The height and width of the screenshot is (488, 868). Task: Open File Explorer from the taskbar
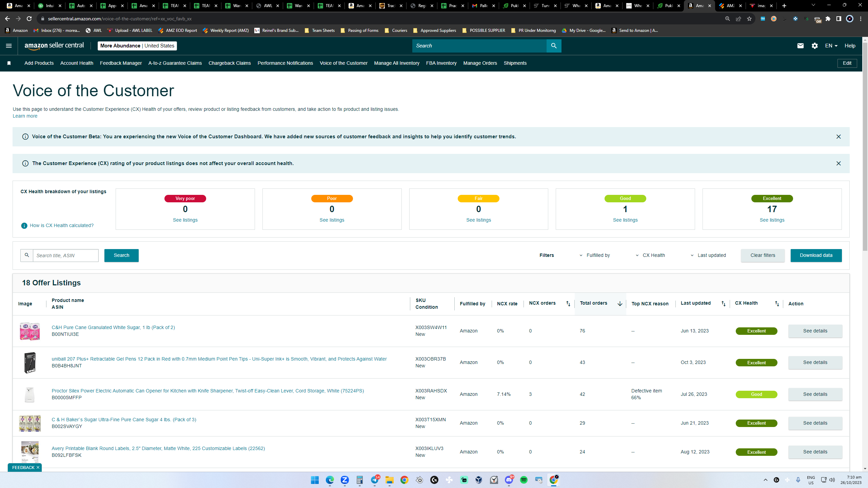(x=389, y=480)
